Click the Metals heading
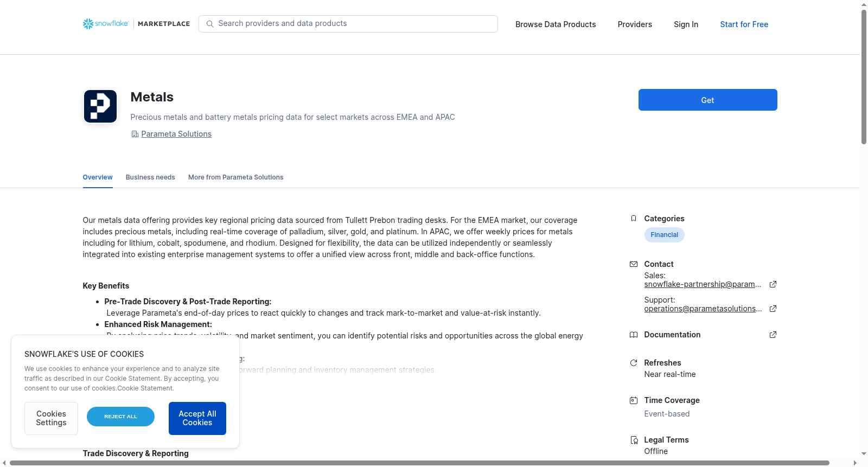The height and width of the screenshot is (467, 868). (152, 97)
